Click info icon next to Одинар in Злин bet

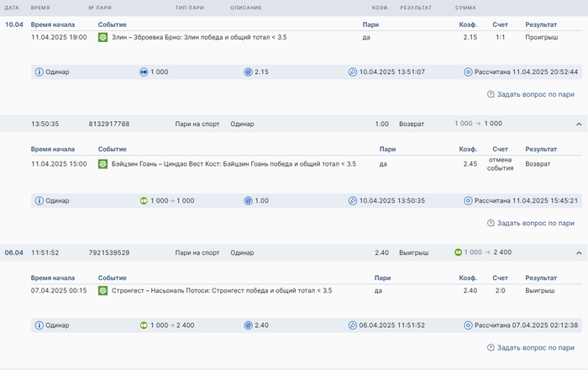pos(39,72)
